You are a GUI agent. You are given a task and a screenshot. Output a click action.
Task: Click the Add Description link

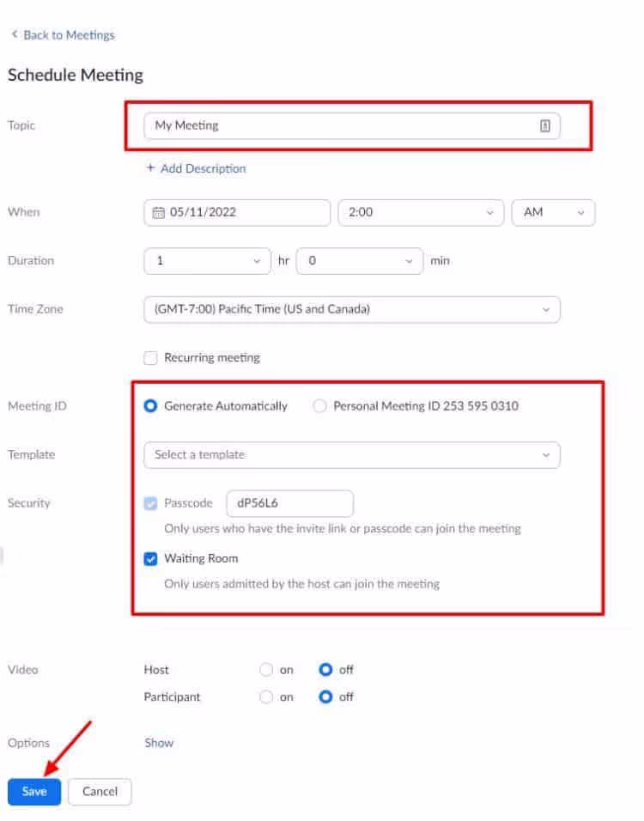204,168
